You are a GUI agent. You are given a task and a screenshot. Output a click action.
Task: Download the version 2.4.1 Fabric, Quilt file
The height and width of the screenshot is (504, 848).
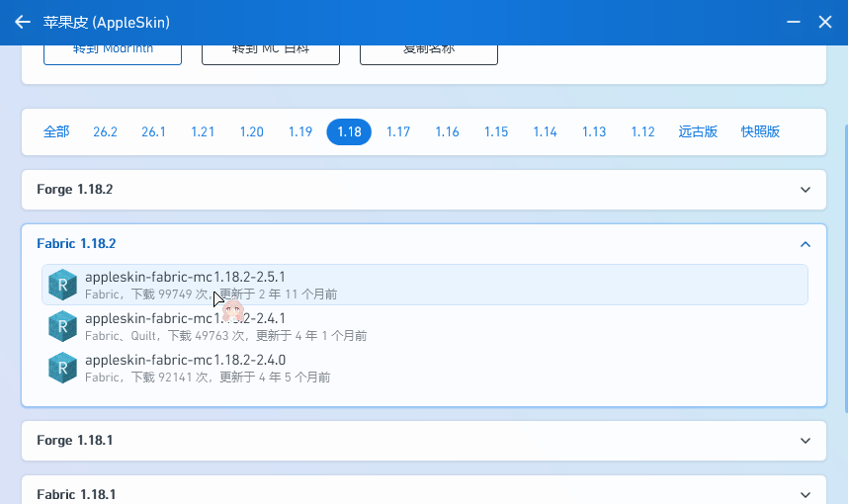[x=425, y=326]
